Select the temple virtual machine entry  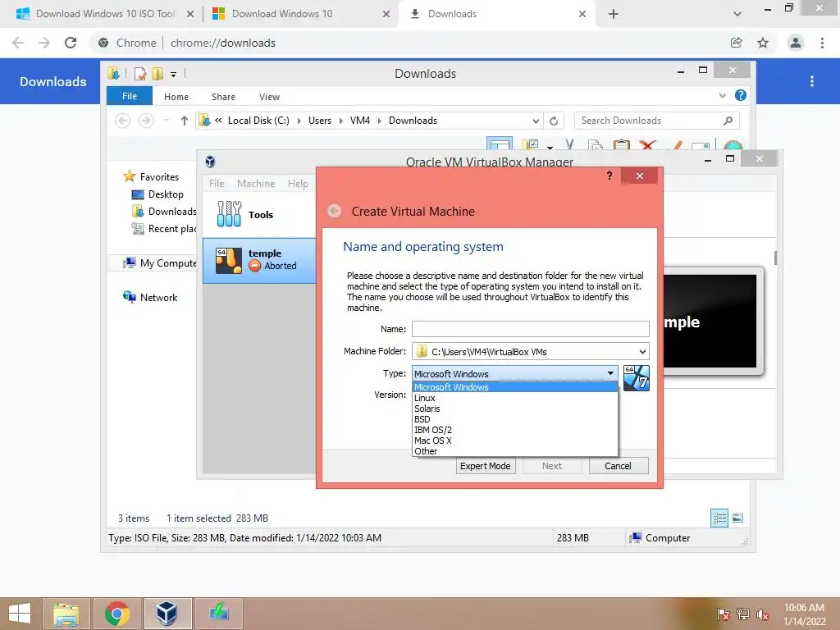tap(259, 260)
